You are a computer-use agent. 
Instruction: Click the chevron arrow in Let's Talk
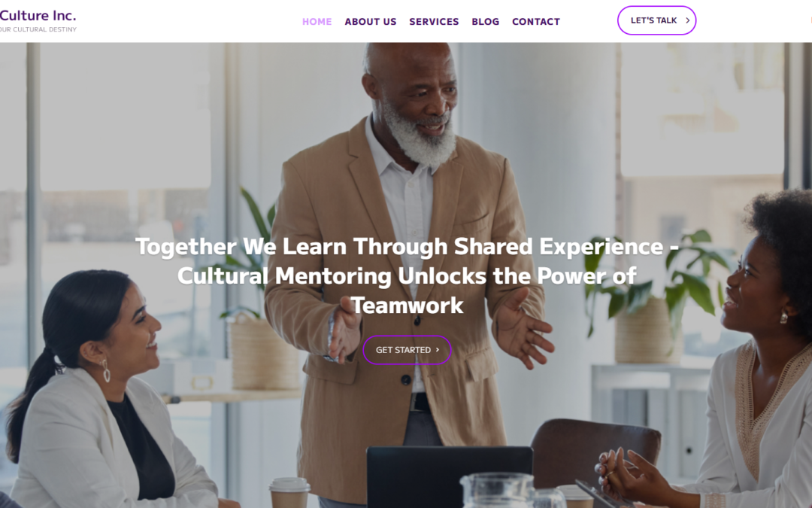(x=687, y=21)
